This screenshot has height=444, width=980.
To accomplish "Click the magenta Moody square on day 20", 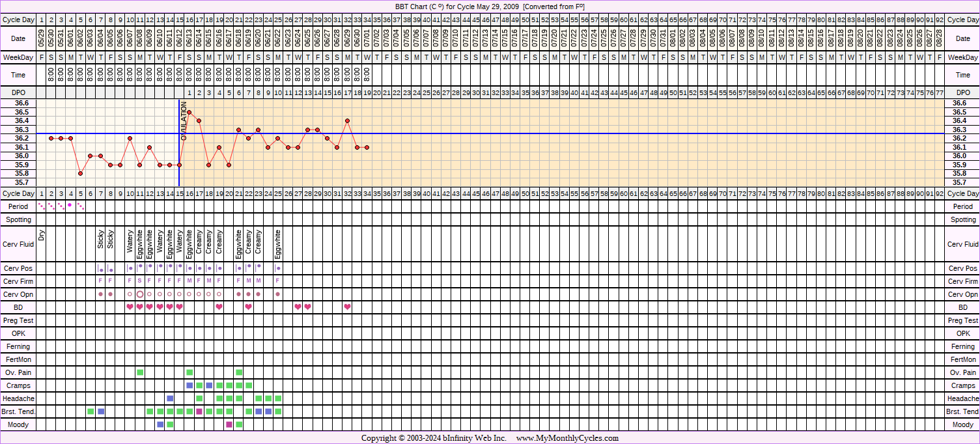I will pos(229,424).
